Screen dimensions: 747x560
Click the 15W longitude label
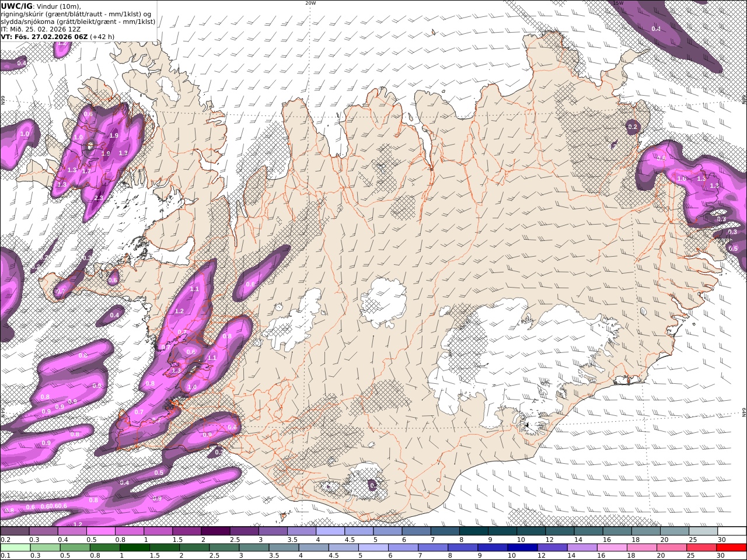point(618,3)
